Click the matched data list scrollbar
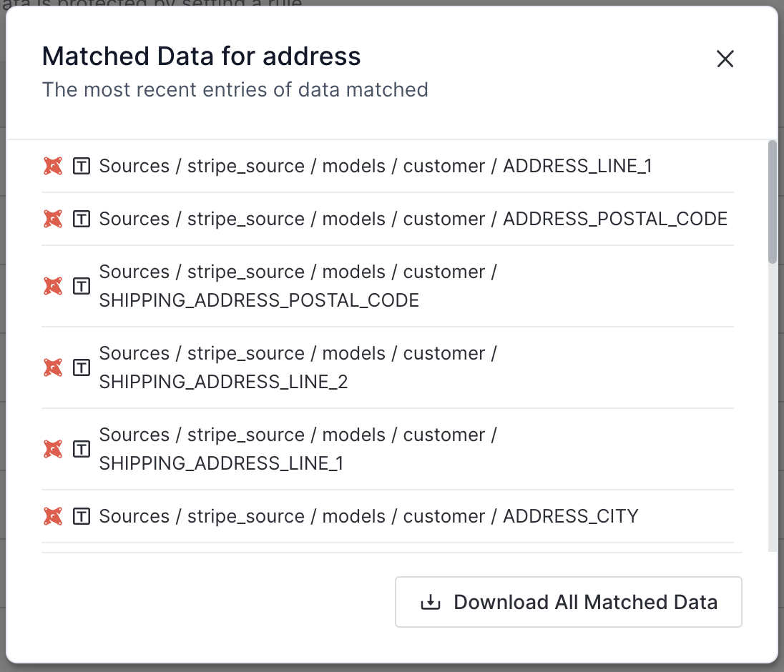 [x=772, y=203]
